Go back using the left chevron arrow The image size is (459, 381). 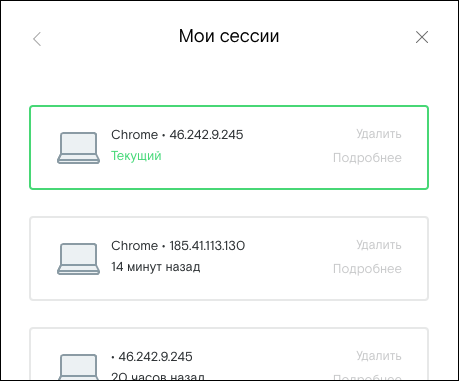point(37,39)
